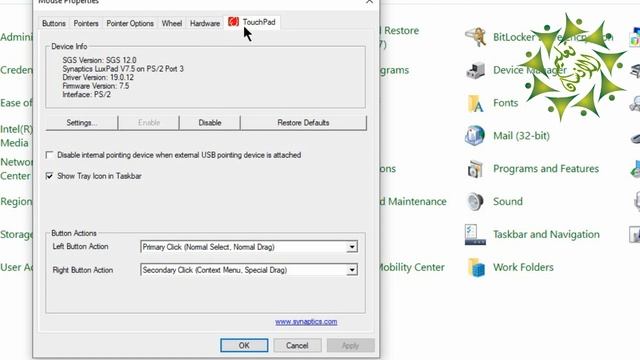Open the Pointer Options tab

(130, 23)
